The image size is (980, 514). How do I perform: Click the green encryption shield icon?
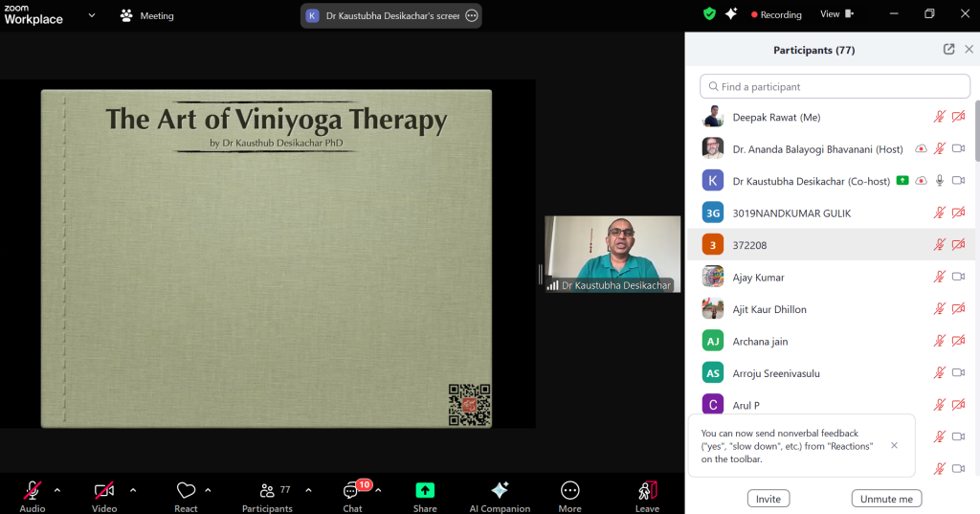click(709, 14)
